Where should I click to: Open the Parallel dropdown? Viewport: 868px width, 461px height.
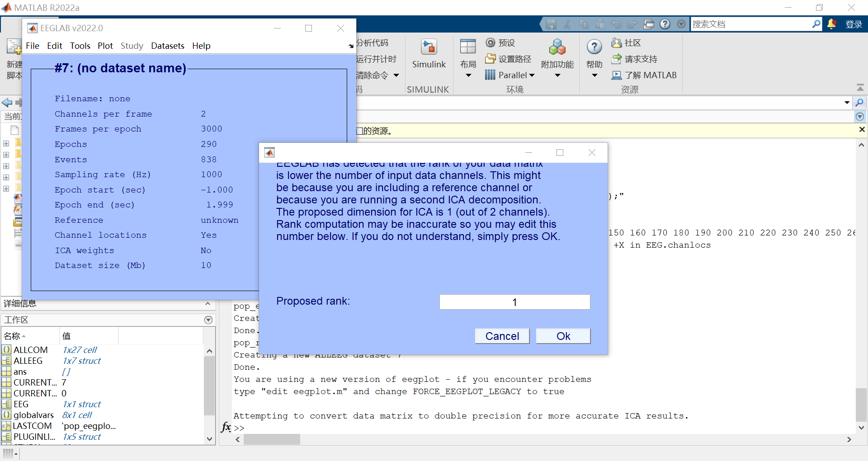(x=510, y=75)
